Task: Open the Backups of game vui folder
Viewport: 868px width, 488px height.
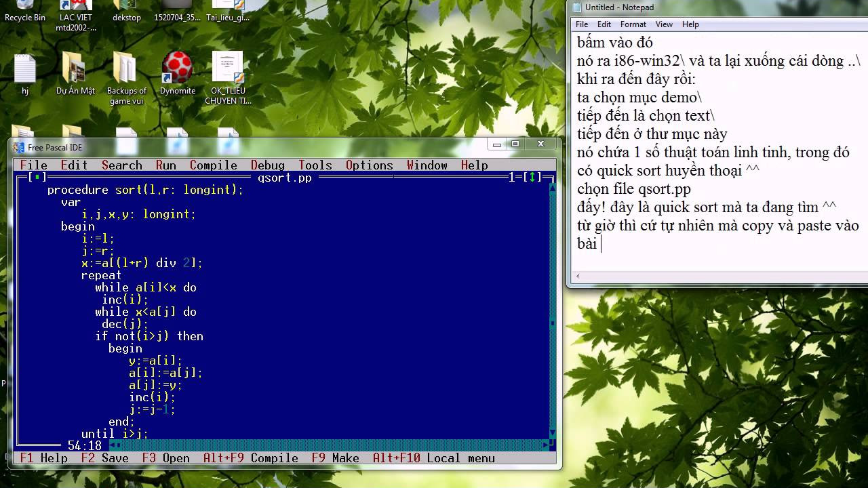Action: pyautogui.click(x=127, y=79)
